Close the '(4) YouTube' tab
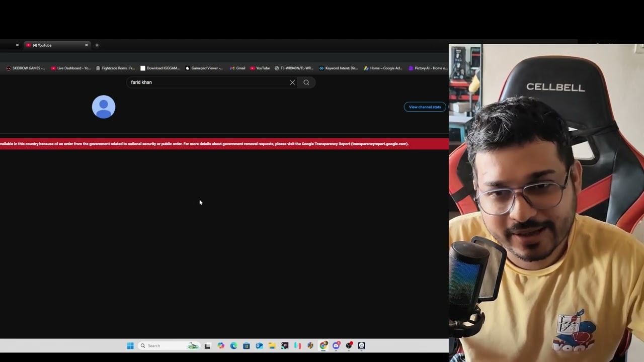This screenshot has width=644, height=362. click(x=86, y=45)
